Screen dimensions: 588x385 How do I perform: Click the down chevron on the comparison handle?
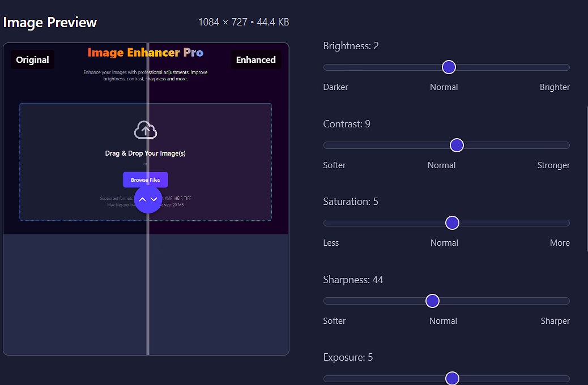pos(154,199)
